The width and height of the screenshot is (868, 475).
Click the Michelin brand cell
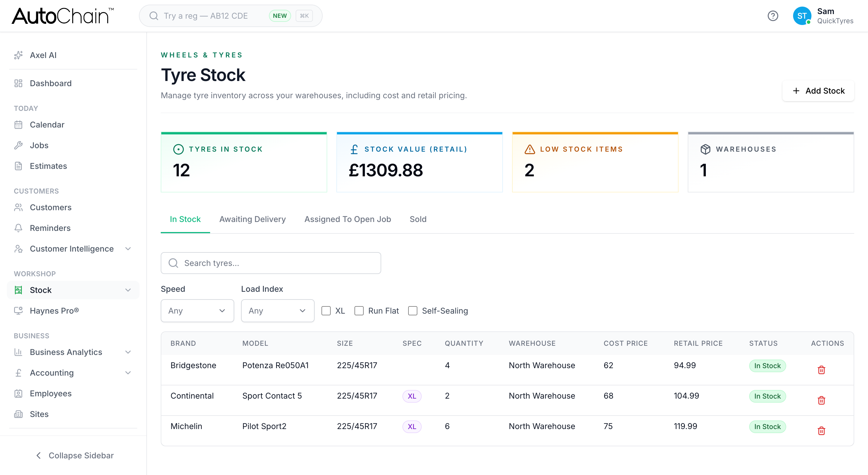click(x=186, y=426)
